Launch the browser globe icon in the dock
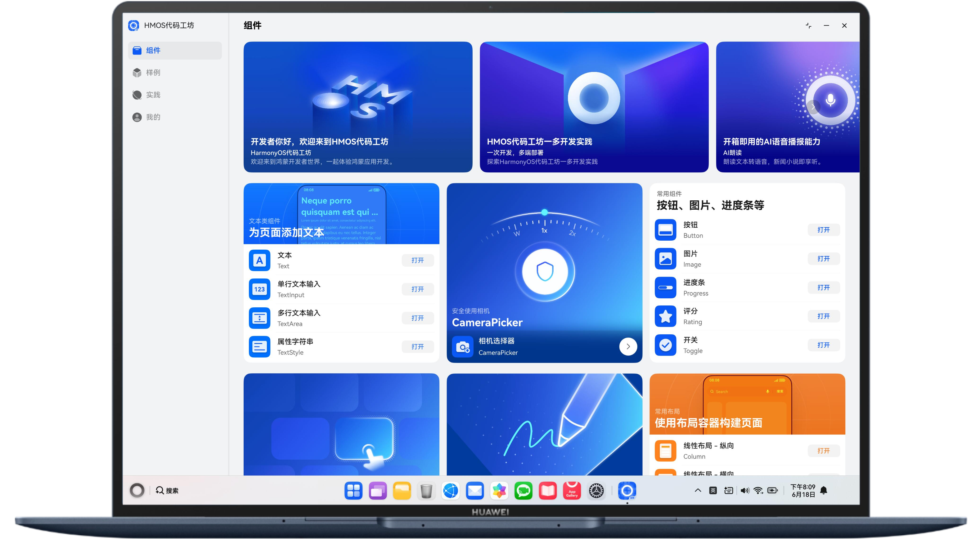The height and width of the screenshot is (539, 980). tap(451, 490)
